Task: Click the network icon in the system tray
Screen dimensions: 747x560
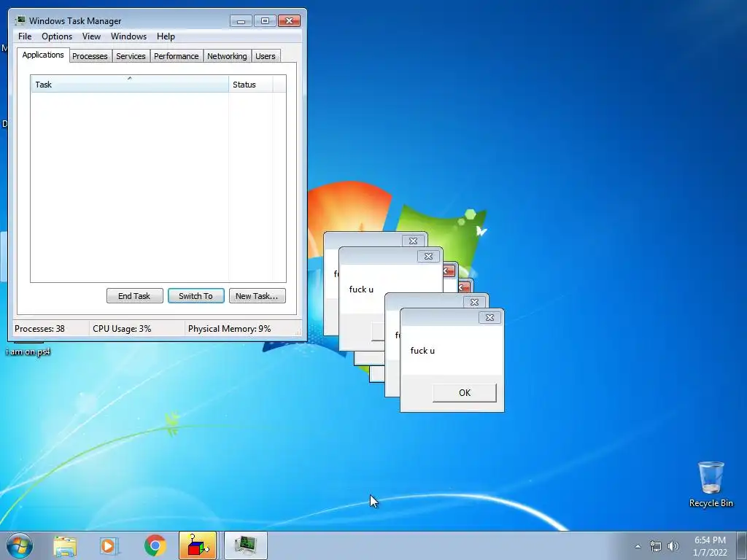Action: (x=656, y=546)
